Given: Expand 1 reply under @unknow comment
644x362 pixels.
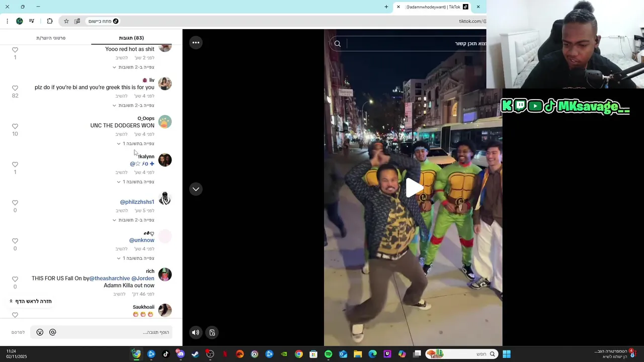Looking at the screenshot, I should pos(135,258).
